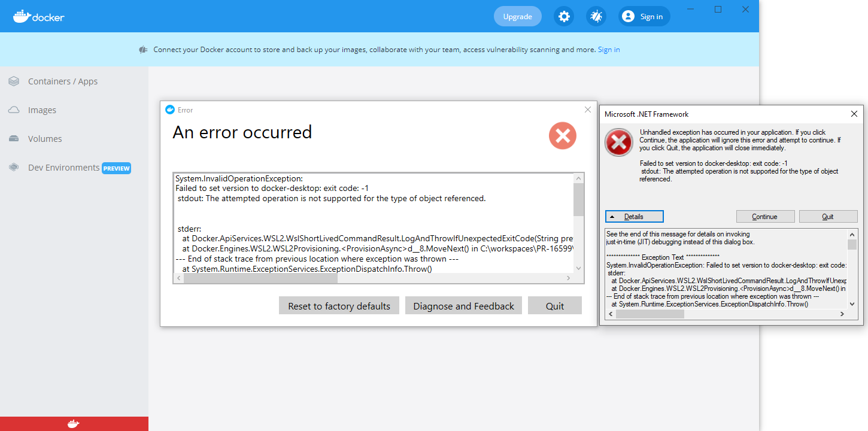This screenshot has height=431, width=868.
Task: Click the Sign in button in header
Action: coord(644,17)
